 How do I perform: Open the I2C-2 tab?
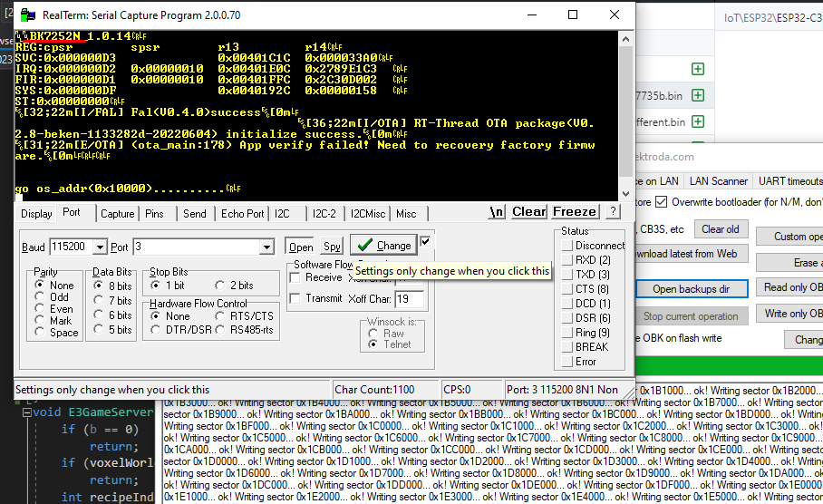click(324, 214)
